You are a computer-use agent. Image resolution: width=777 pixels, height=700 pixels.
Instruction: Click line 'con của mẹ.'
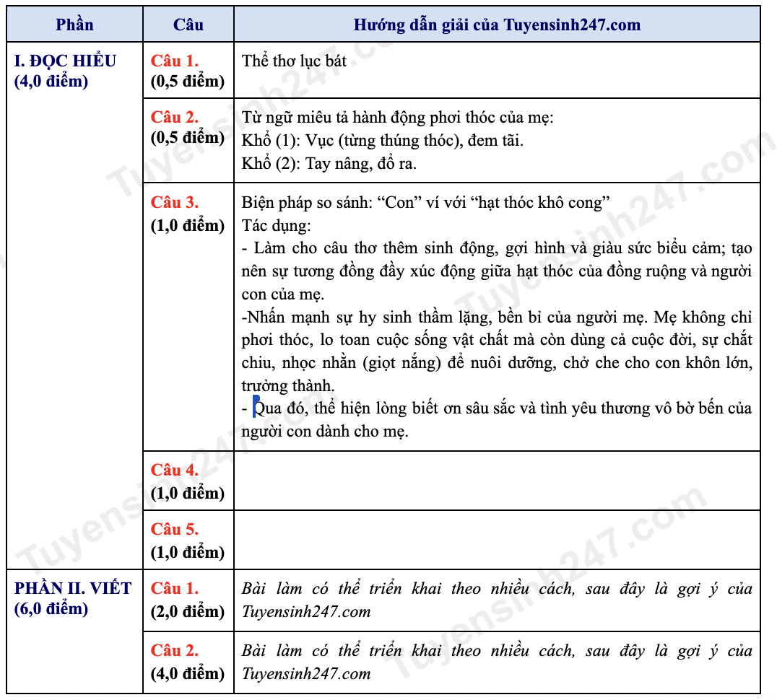pyautogui.click(x=283, y=294)
